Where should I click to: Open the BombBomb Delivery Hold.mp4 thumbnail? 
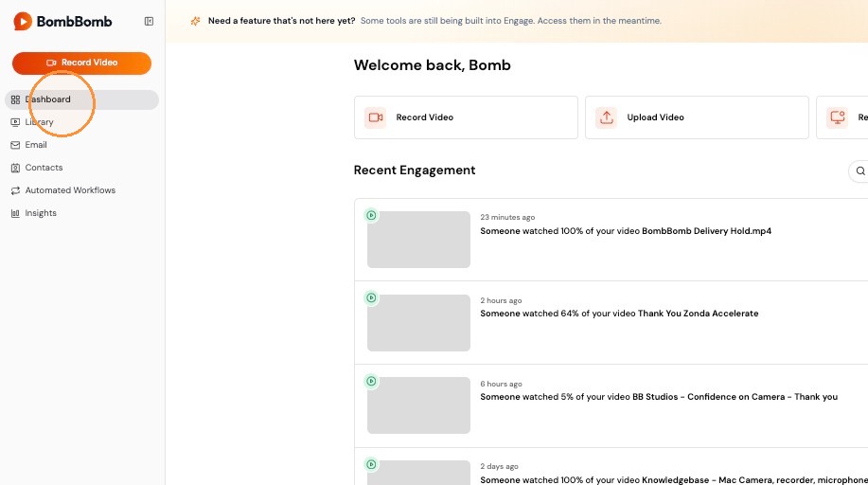coord(418,240)
